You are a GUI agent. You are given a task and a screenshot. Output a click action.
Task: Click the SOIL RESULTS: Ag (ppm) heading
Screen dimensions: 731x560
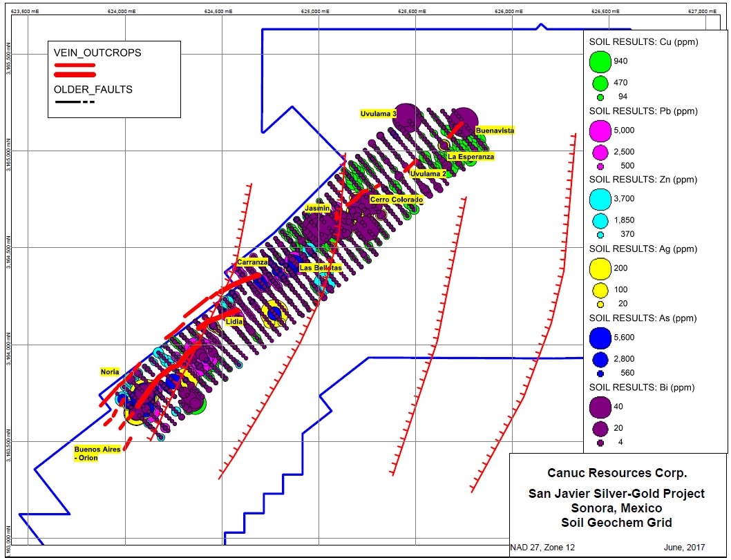tap(643, 249)
